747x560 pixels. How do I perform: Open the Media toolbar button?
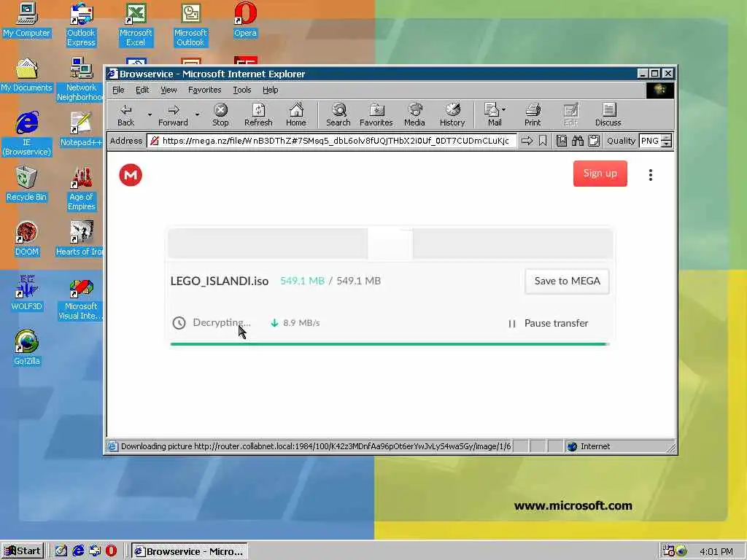pyautogui.click(x=414, y=115)
